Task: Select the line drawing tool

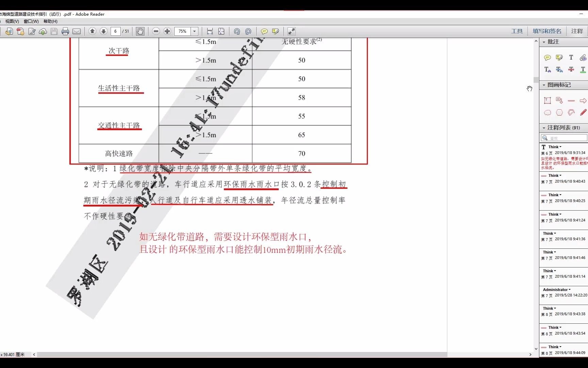Action: tap(571, 101)
